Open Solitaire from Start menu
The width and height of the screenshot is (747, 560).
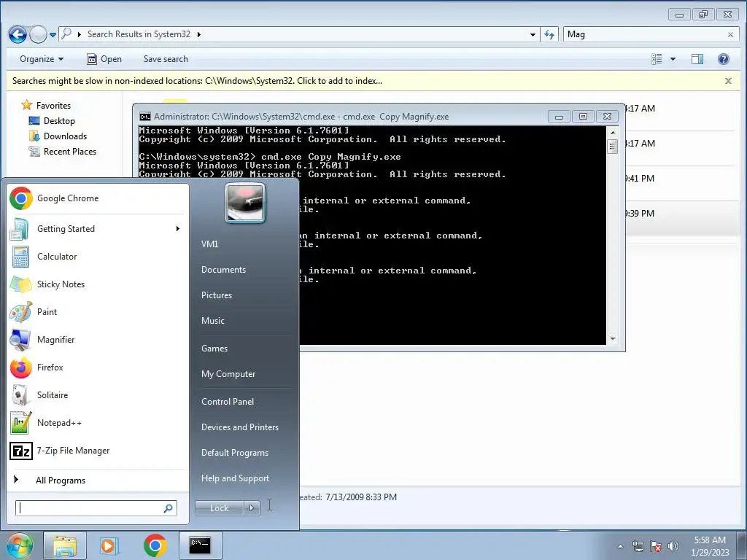pyautogui.click(x=98, y=394)
